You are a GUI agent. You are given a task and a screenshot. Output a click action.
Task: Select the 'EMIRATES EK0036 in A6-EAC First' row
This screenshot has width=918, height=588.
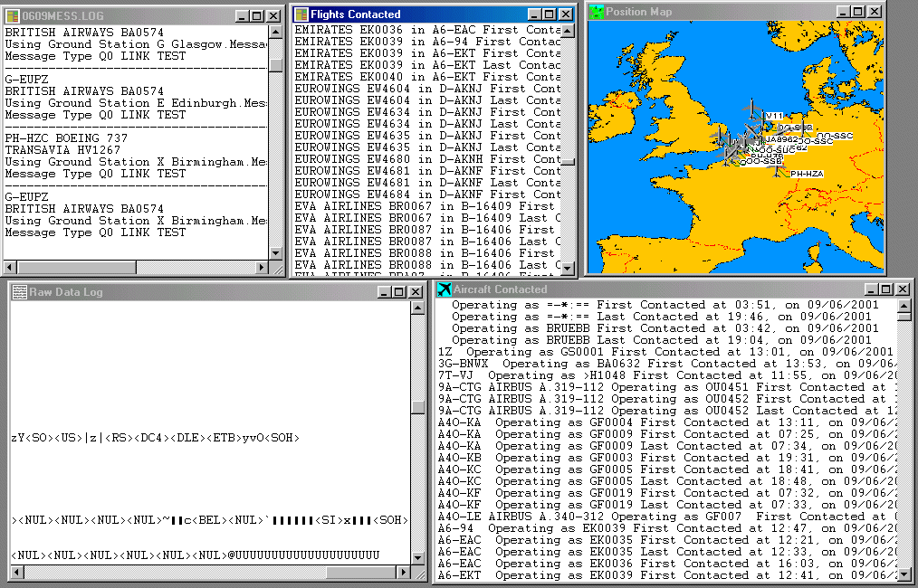pyautogui.click(x=427, y=30)
